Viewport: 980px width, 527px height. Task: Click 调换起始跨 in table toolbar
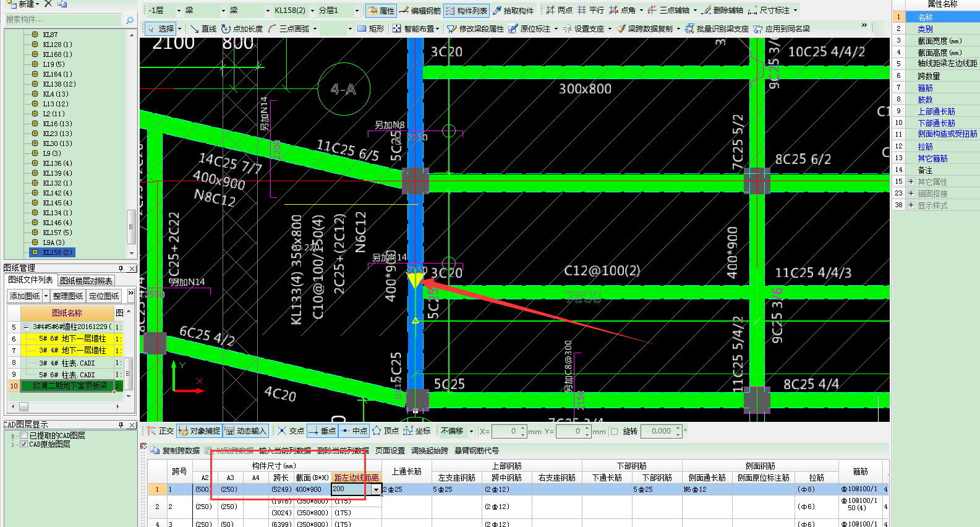click(x=430, y=451)
